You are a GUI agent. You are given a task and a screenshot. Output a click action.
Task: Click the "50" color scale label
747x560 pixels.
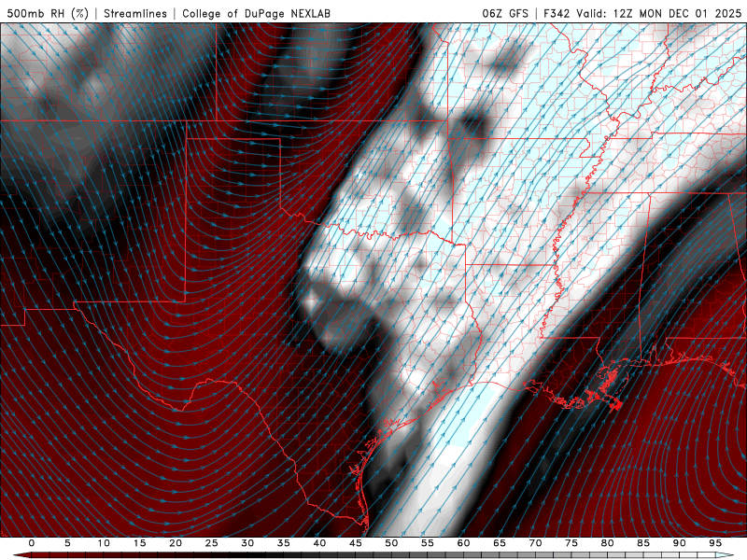point(391,543)
